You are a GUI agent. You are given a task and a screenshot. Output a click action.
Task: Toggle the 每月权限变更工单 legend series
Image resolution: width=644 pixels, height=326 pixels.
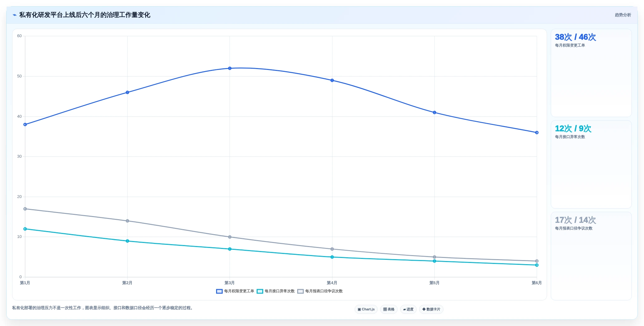tap(235, 291)
